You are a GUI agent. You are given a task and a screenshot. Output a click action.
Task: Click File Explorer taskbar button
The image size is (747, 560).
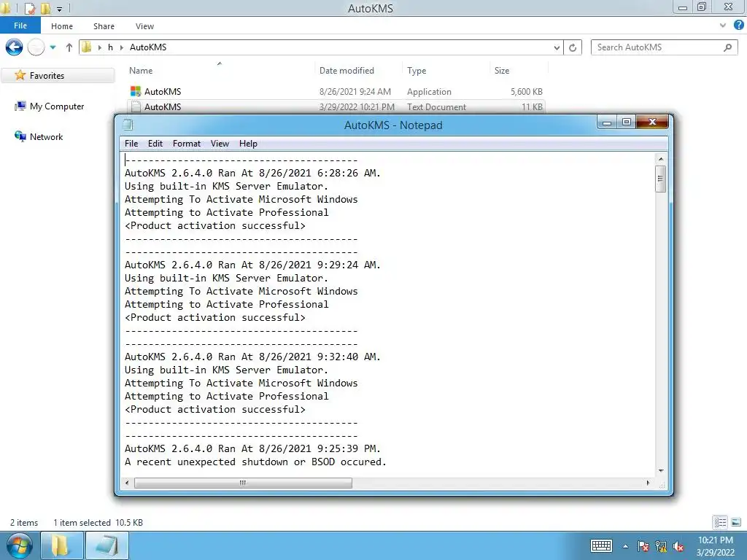[x=62, y=545]
